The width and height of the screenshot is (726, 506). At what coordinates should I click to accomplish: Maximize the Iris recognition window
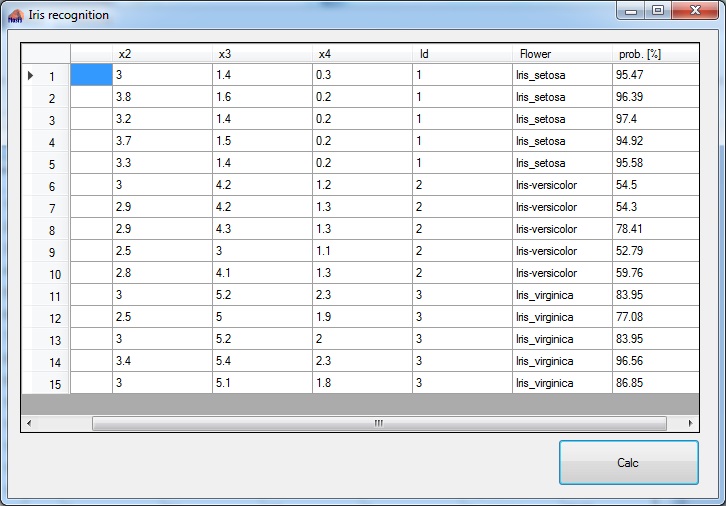pos(657,11)
